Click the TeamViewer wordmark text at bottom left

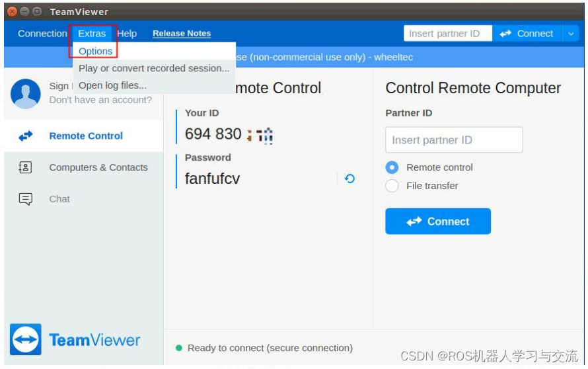[x=94, y=340]
